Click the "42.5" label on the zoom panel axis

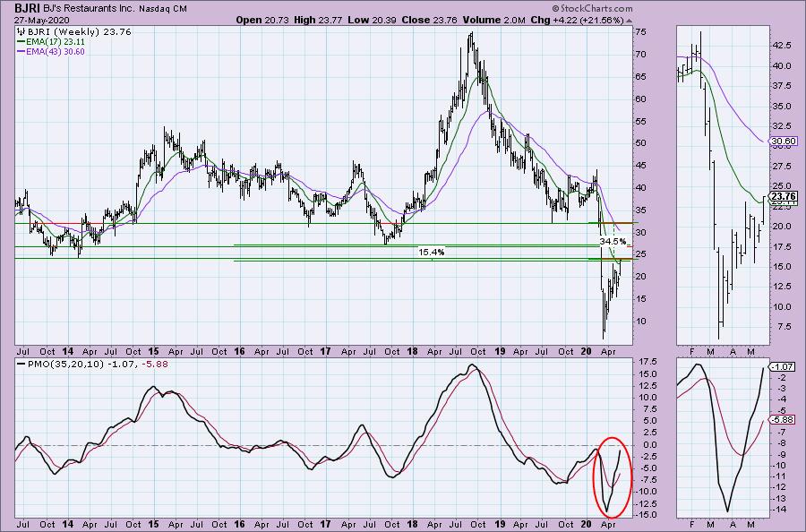click(x=783, y=46)
